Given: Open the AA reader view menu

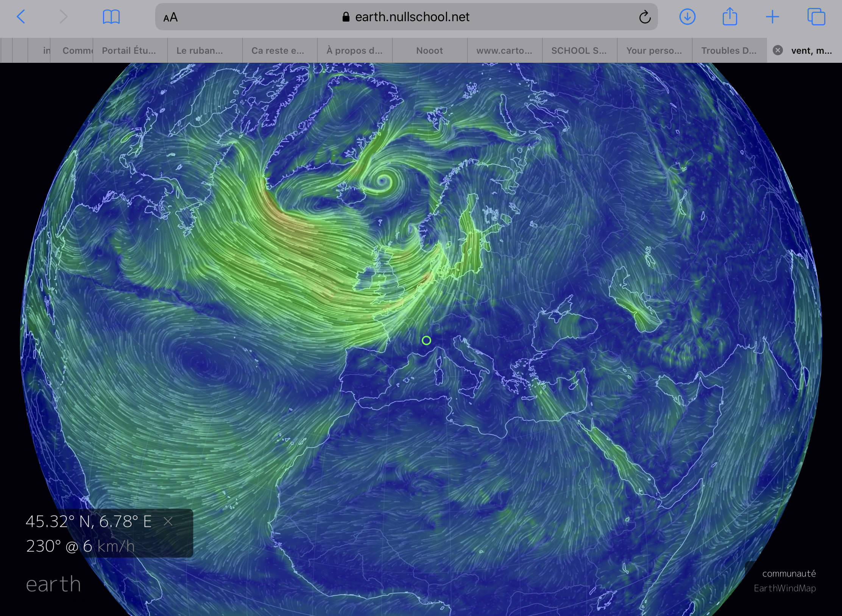Looking at the screenshot, I should pyautogui.click(x=170, y=17).
